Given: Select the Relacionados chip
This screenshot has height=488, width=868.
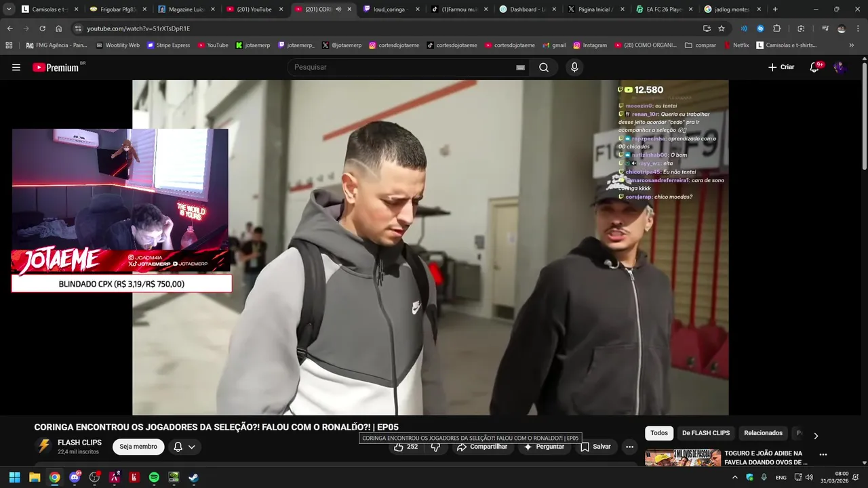Looking at the screenshot, I should tap(763, 433).
